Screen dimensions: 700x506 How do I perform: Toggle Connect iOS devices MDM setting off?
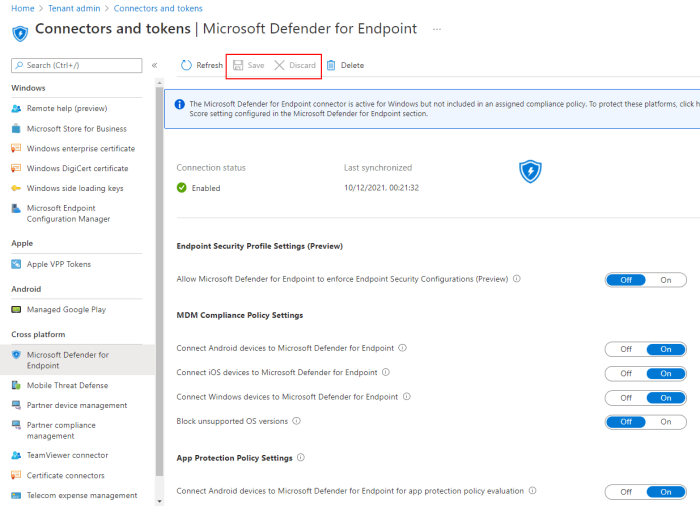(x=626, y=373)
